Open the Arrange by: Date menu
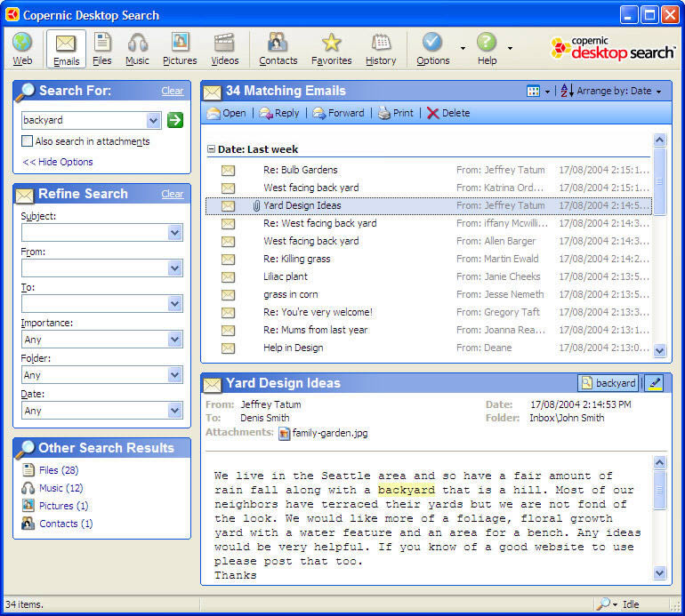This screenshot has width=685, height=616. click(x=619, y=91)
